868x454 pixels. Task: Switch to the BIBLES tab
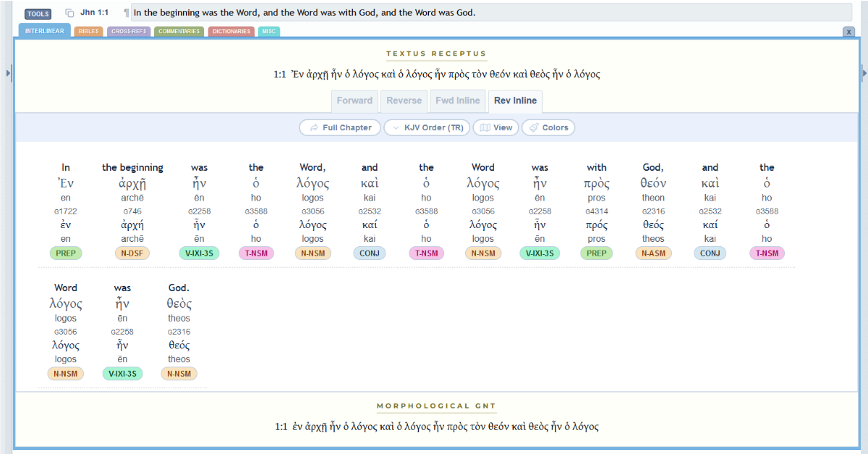(88, 31)
